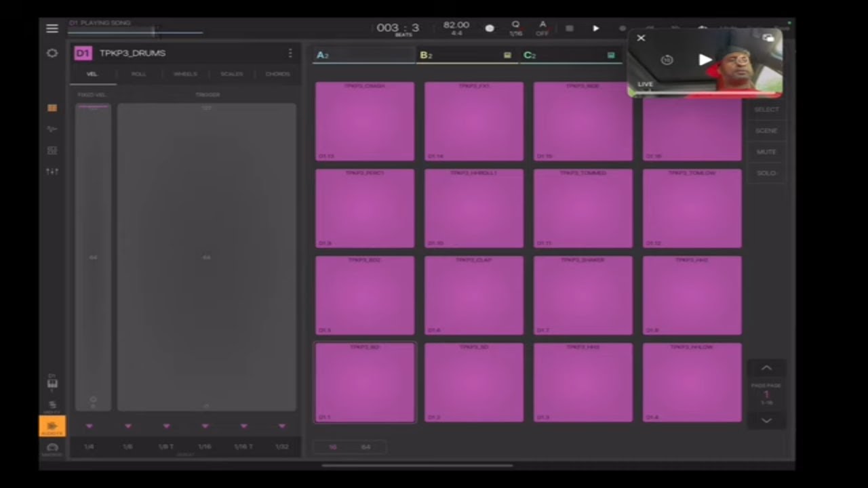Screen dimensions: 868x488
Task: Click the D1 keyboard icon in sidebar
Action: point(52,383)
